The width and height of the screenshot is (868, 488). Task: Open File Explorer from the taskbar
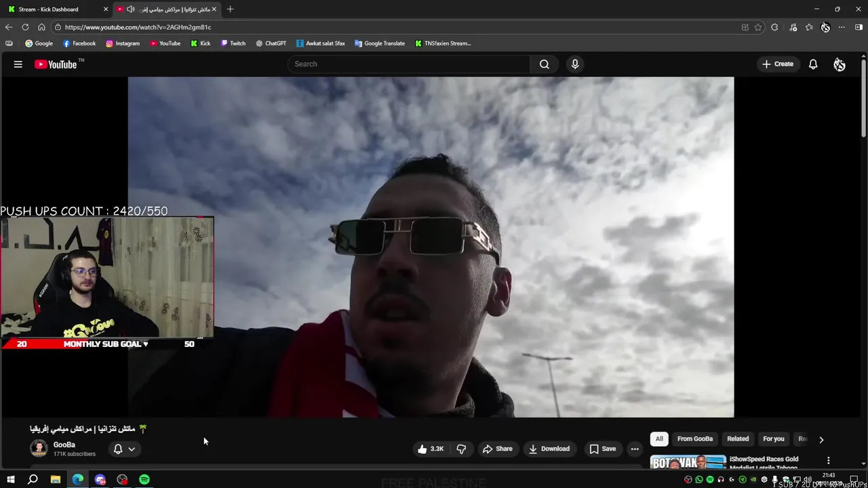[56, 479]
